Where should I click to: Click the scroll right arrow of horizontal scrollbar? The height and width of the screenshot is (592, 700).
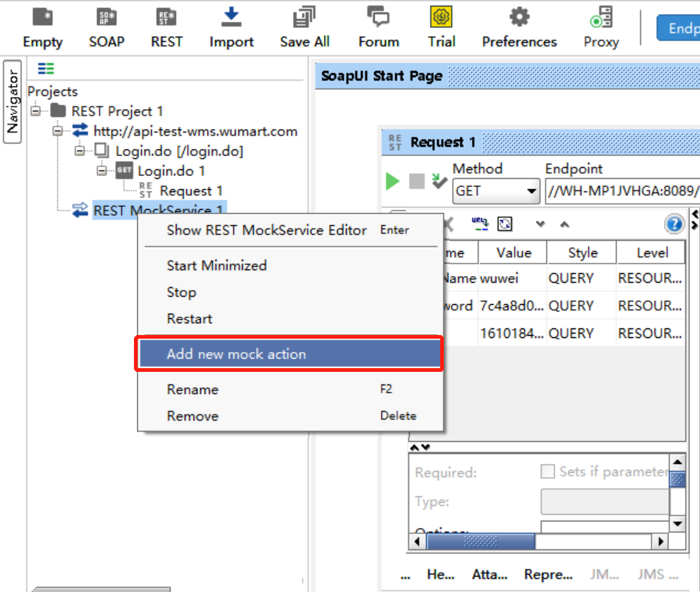(x=660, y=541)
